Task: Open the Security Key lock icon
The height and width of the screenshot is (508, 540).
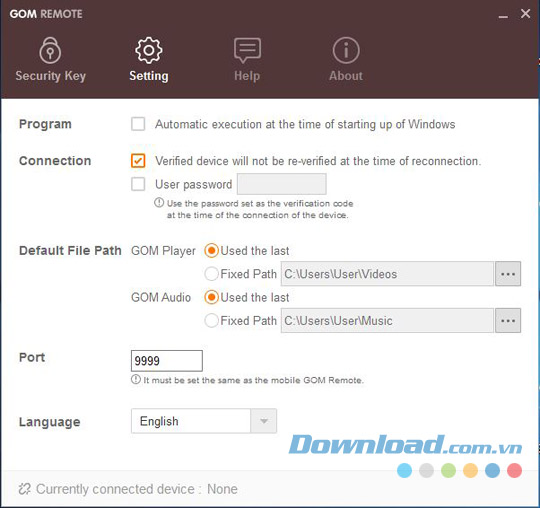Action: coord(50,51)
